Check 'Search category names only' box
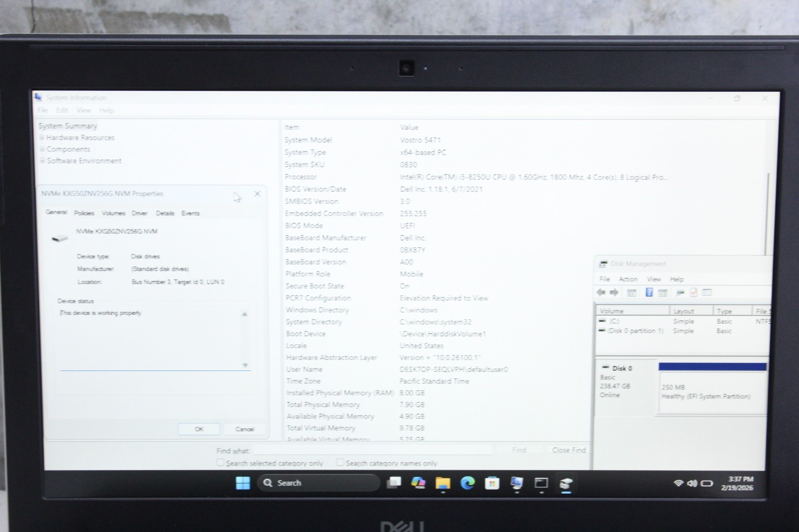 click(340, 463)
